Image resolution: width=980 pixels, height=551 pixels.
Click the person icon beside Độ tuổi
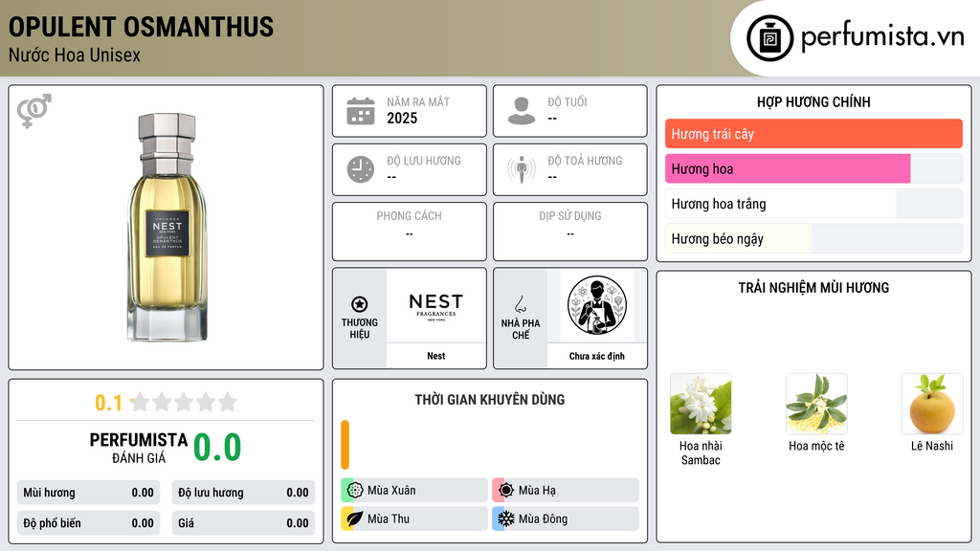coord(522,111)
